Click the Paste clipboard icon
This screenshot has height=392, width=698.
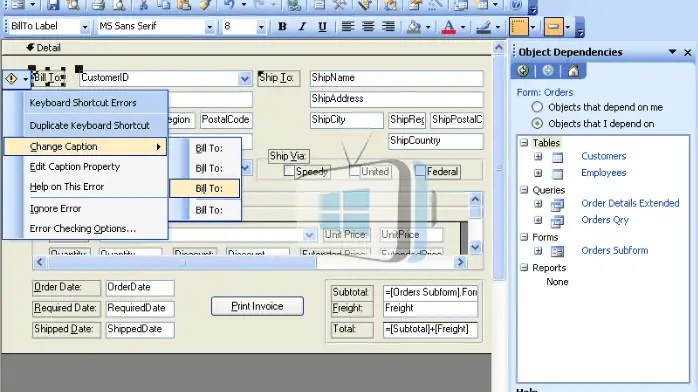click(x=184, y=5)
